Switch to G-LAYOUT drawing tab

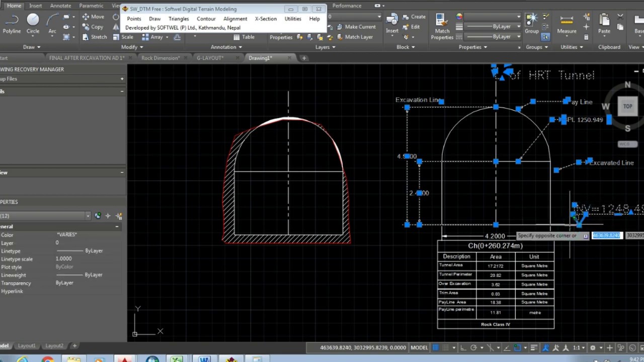tap(210, 58)
